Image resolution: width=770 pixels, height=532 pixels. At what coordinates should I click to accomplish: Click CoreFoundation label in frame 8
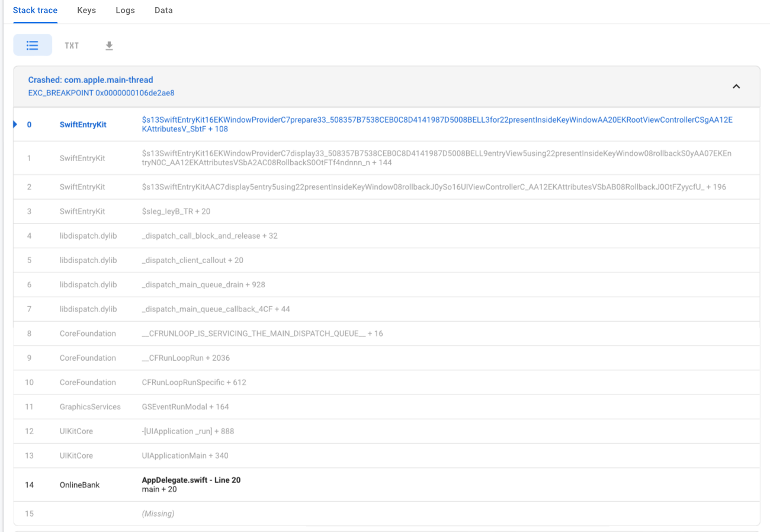tap(88, 334)
